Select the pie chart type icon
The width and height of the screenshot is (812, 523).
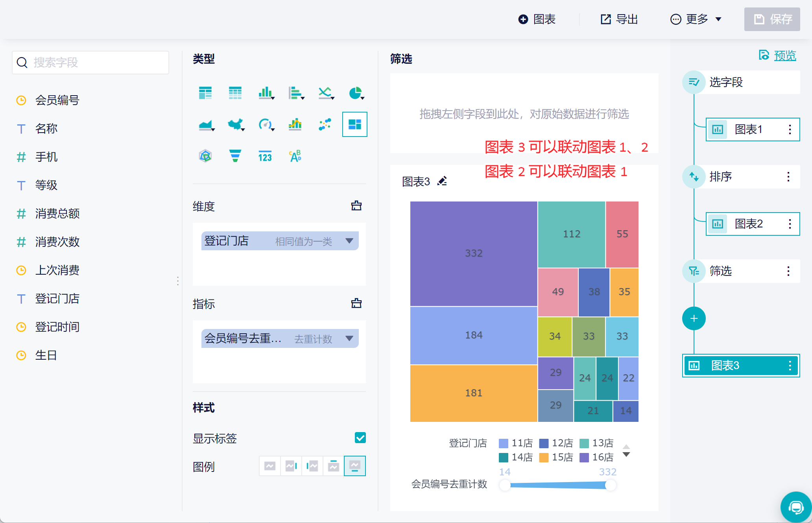coord(356,93)
